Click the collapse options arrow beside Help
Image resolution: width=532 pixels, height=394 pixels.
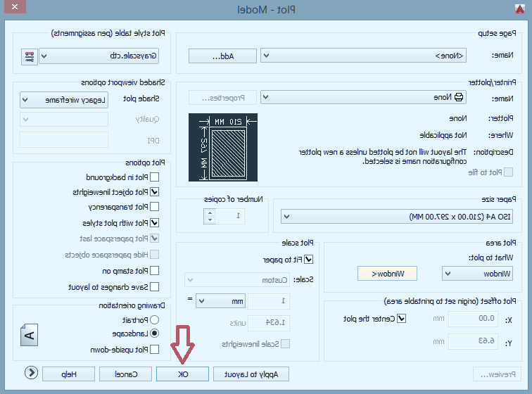tap(31, 374)
